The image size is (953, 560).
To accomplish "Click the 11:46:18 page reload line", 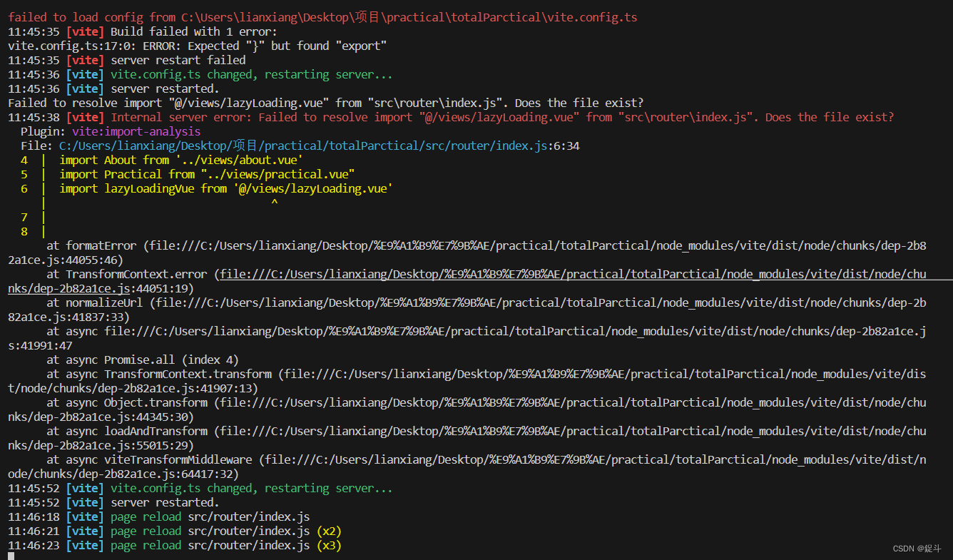I will tap(159, 516).
